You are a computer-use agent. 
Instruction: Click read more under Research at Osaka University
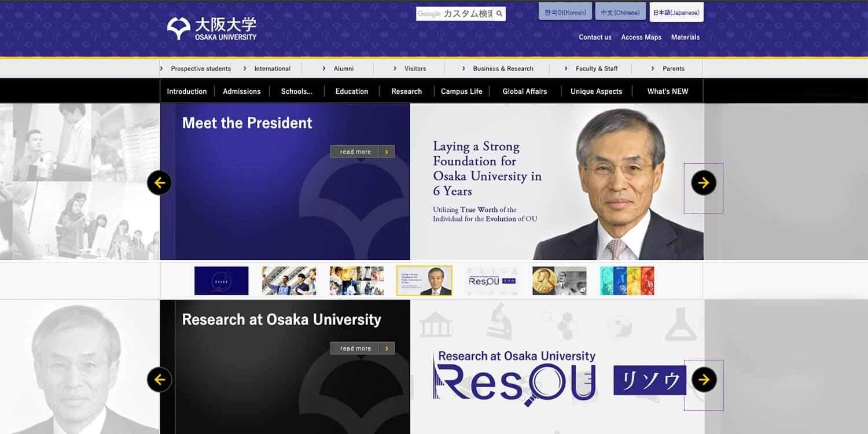[362, 348]
